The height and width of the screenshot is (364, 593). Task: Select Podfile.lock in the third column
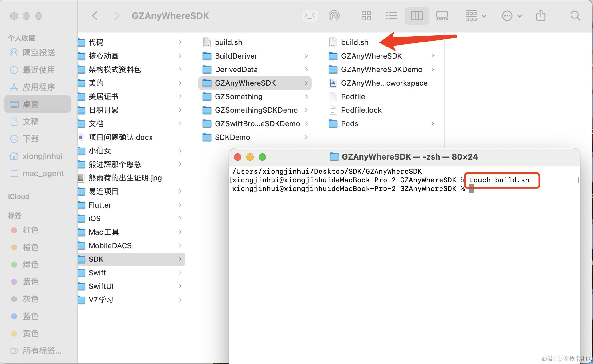coord(361,110)
